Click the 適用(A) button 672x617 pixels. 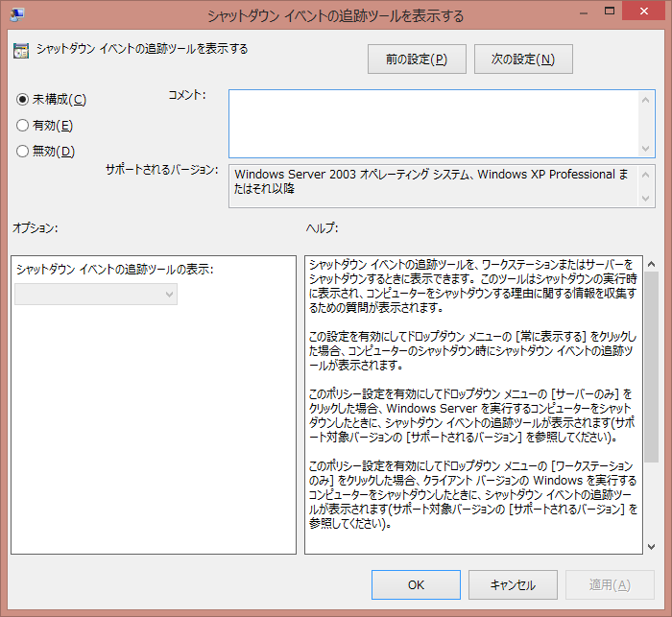(x=610, y=585)
